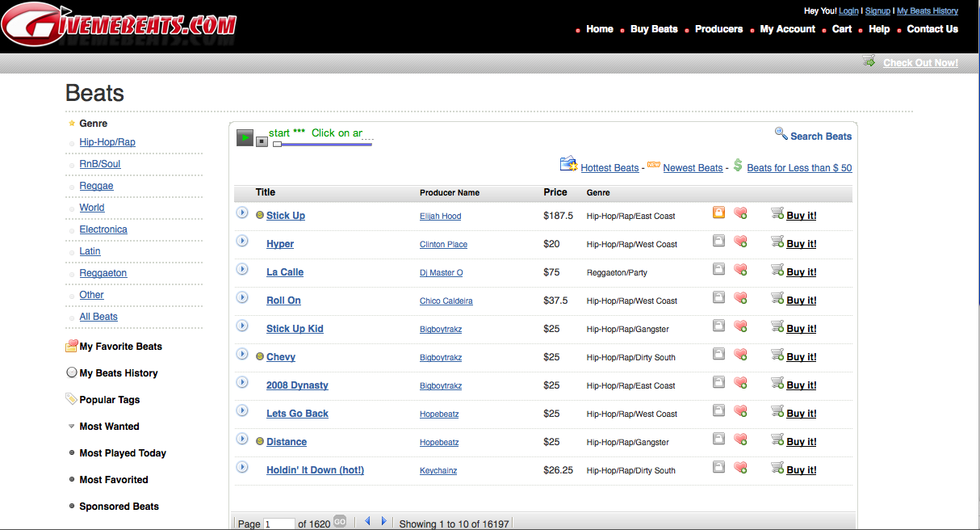The width and height of the screenshot is (980, 530).
Task: Select All Beats in genre list
Action: (x=98, y=317)
